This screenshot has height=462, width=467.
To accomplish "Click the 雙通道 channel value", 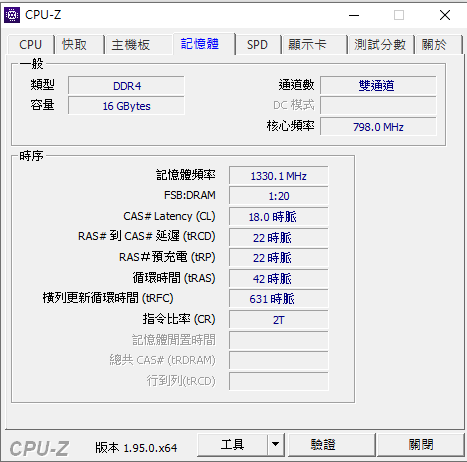I will (x=378, y=86).
